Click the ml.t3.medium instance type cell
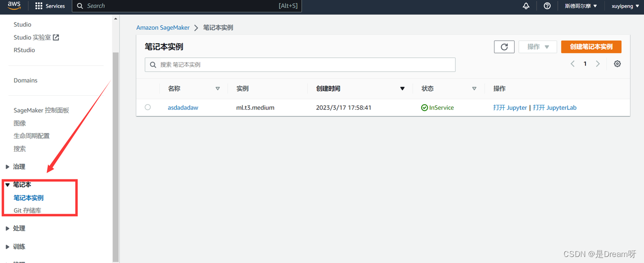Image resolution: width=644 pixels, height=263 pixels. pos(255,108)
